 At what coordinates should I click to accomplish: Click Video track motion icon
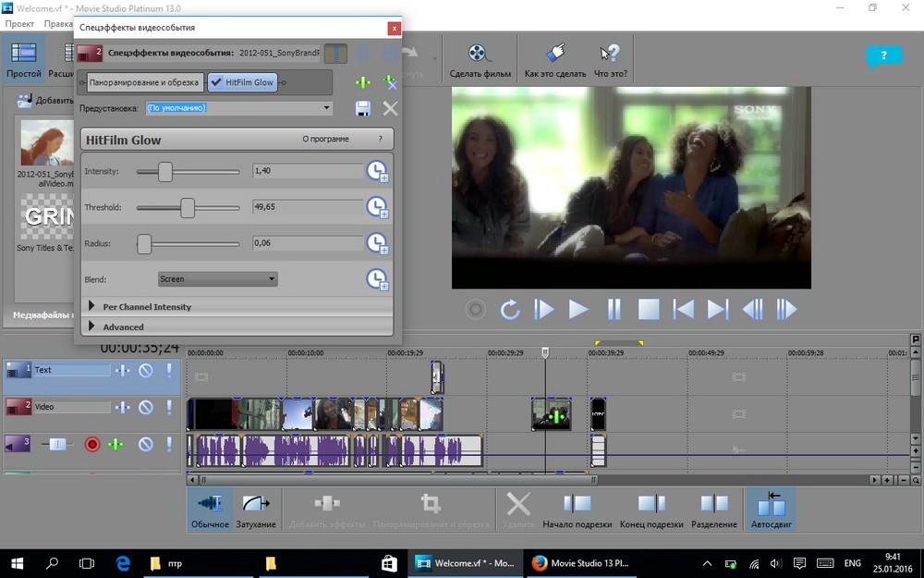tap(123, 407)
